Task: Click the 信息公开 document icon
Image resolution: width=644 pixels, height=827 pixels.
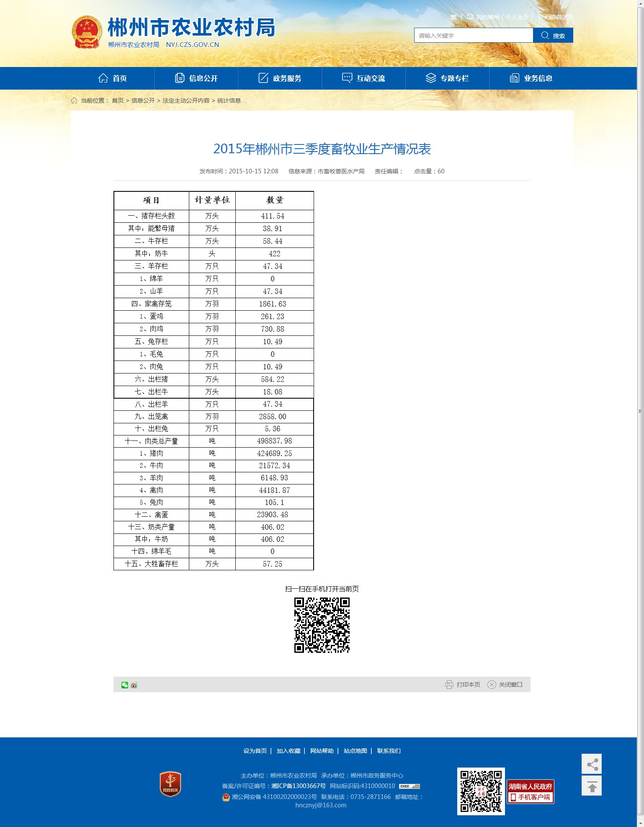Action: click(180, 78)
